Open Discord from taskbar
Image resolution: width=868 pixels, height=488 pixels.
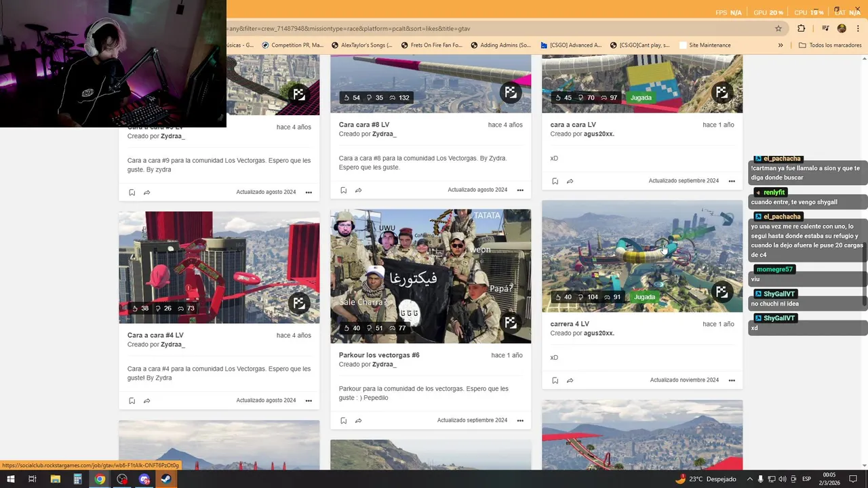tap(144, 479)
